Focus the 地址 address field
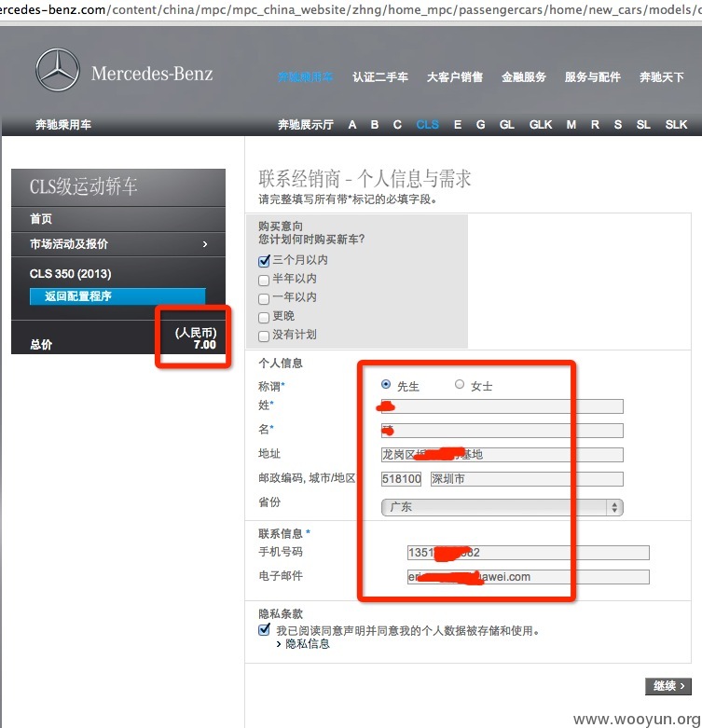 pyautogui.click(x=502, y=455)
